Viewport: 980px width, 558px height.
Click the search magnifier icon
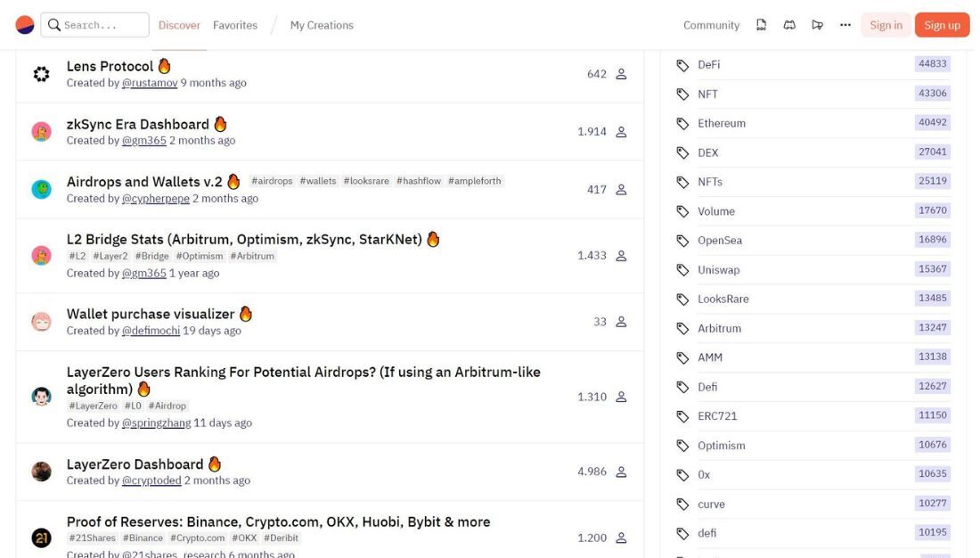tap(54, 25)
